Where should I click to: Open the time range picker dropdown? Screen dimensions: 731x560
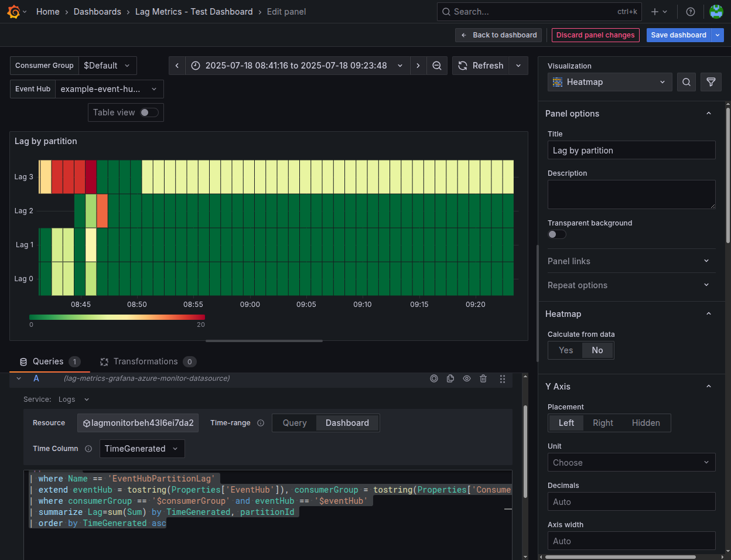pyautogui.click(x=298, y=66)
